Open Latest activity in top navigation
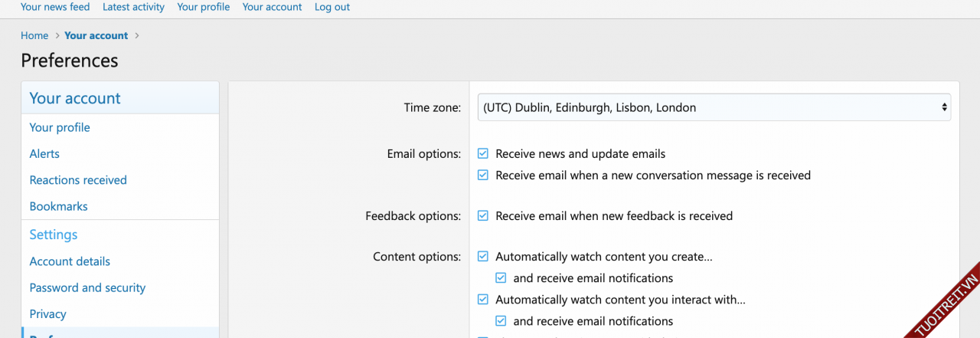This screenshot has width=980, height=338. tap(133, 7)
